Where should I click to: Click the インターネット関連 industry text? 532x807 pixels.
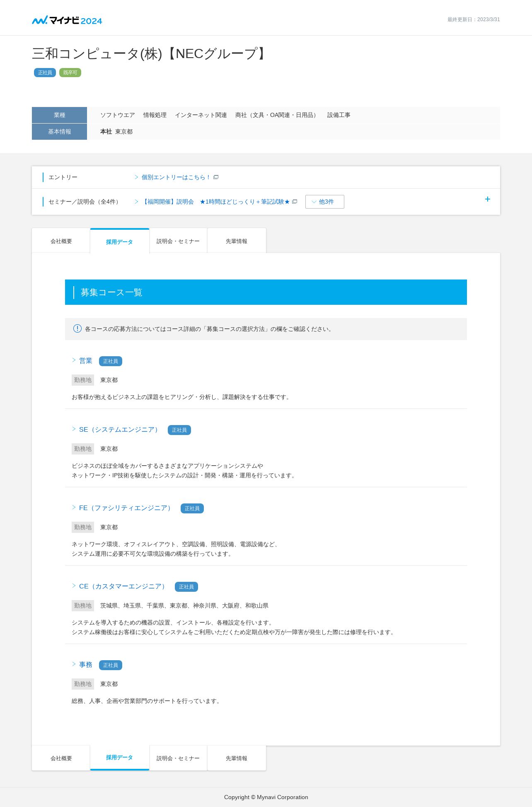pyautogui.click(x=201, y=115)
